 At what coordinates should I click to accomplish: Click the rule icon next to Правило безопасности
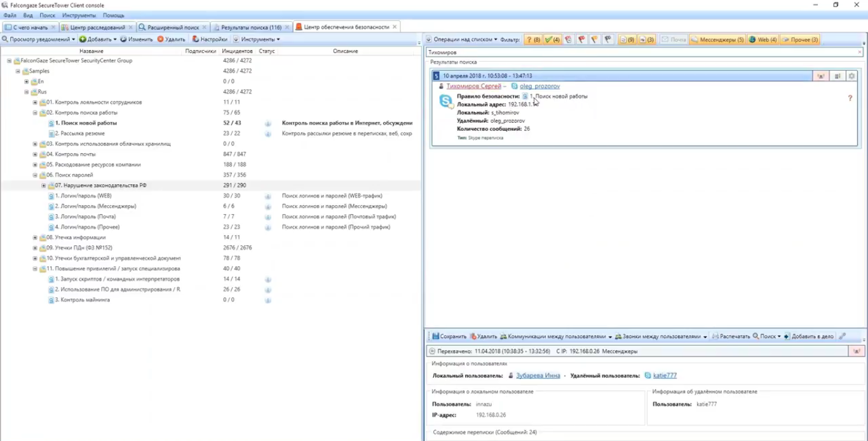[525, 97]
